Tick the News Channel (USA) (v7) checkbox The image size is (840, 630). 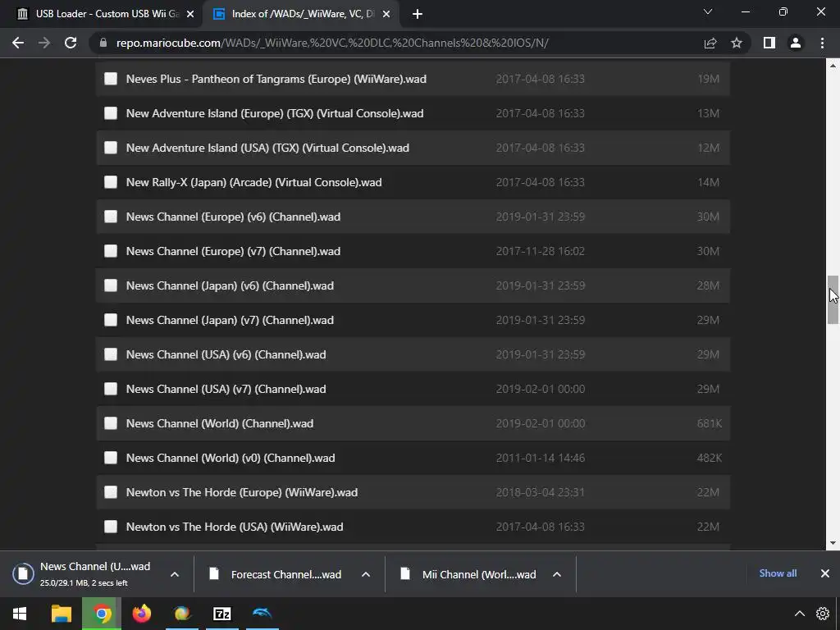click(x=111, y=389)
